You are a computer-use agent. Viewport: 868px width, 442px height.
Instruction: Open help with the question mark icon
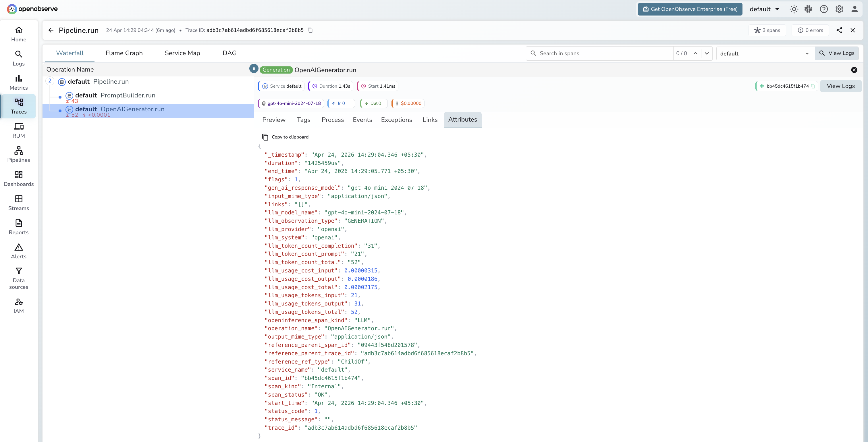[824, 9]
